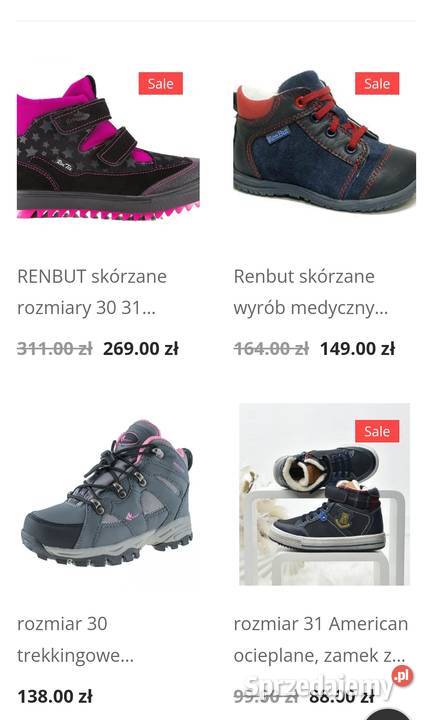Open the American sneakers on shelf photo

(x=324, y=494)
